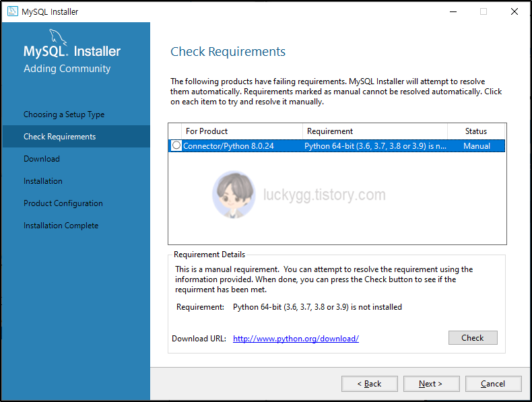Click the Check Requirements page heading
532x402 pixels.
click(x=228, y=52)
